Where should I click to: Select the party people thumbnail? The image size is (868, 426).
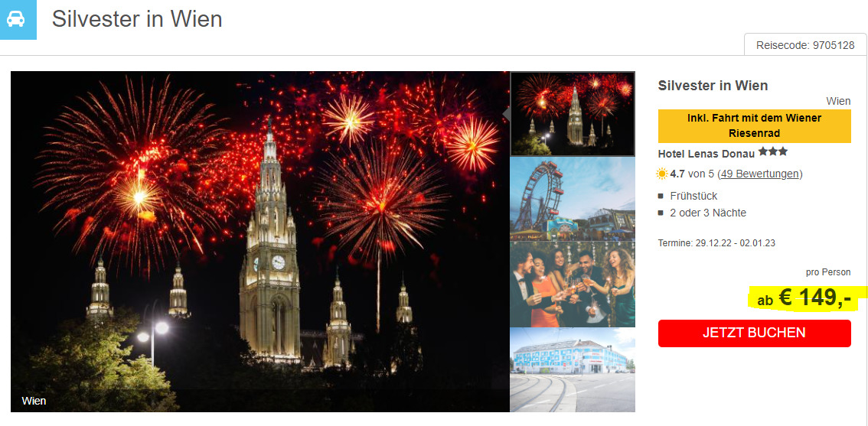pos(573,285)
